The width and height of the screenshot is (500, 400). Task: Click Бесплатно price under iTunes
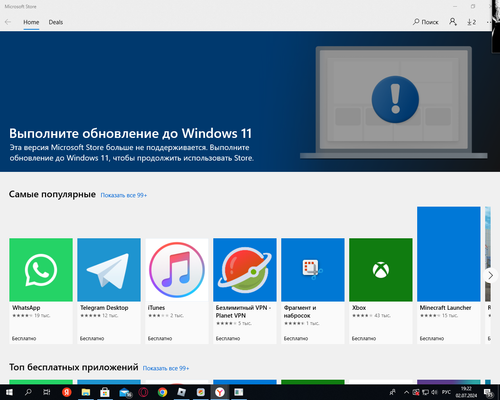[160, 338]
